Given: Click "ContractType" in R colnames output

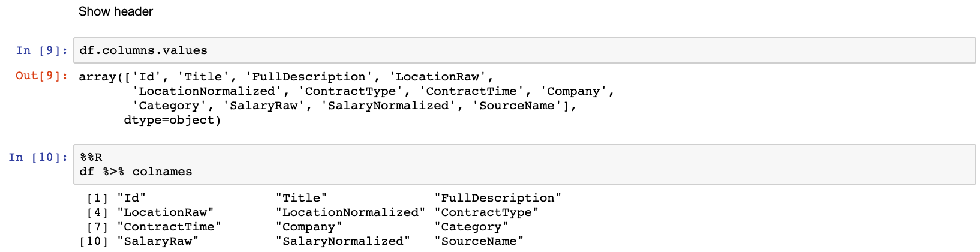Looking at the screenshot, I should (x=486, y=212).
